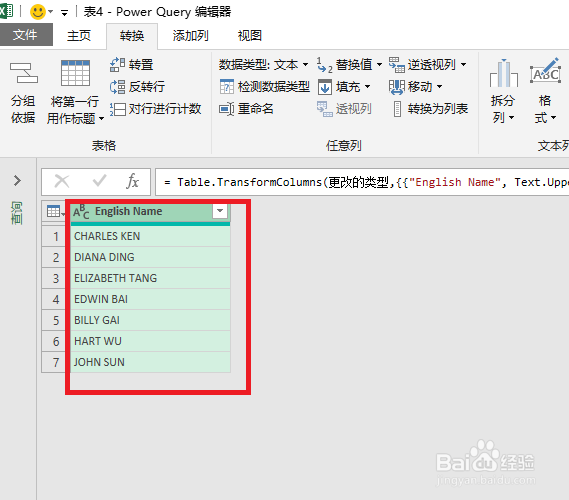This screenshot has width=569, height=500.
Task: Expand the 替换值 dropdown arrow
Action: pyautogui.click(x=379, y=65)
